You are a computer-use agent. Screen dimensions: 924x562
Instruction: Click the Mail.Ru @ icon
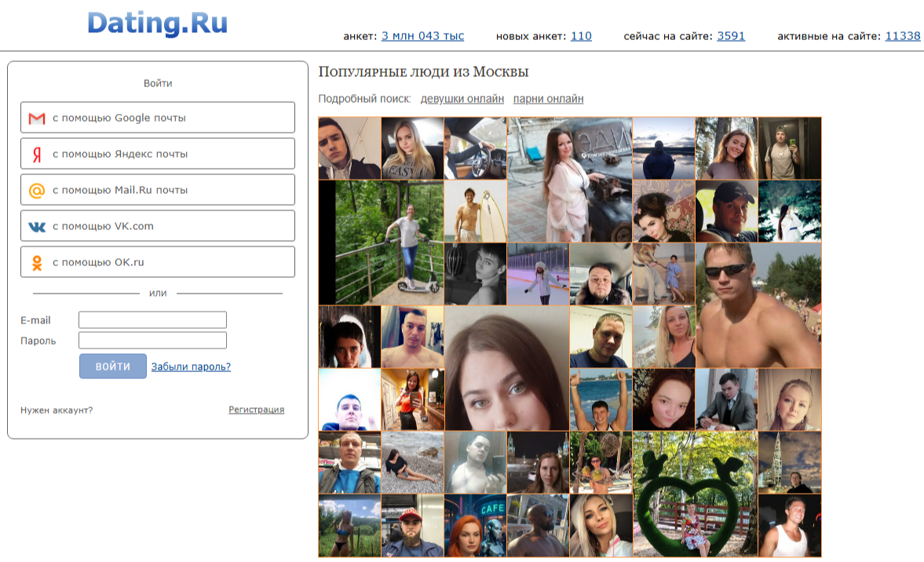pyautogui.click(x=37, y=191)
